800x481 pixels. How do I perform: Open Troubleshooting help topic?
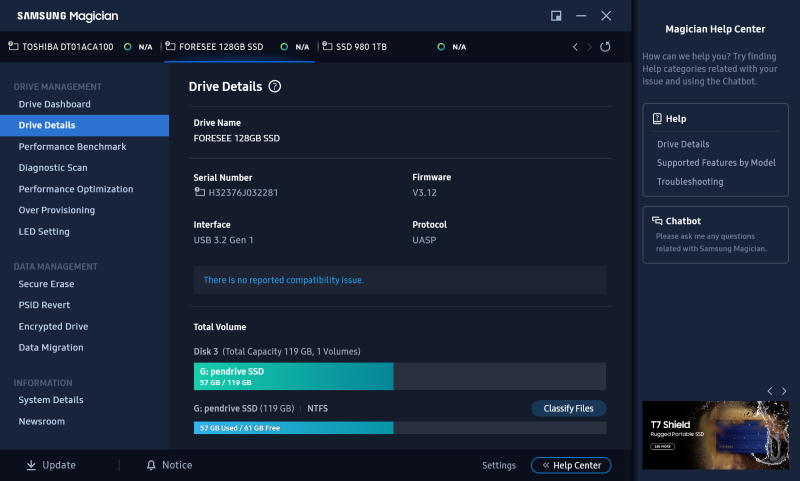tap(690, 181)
